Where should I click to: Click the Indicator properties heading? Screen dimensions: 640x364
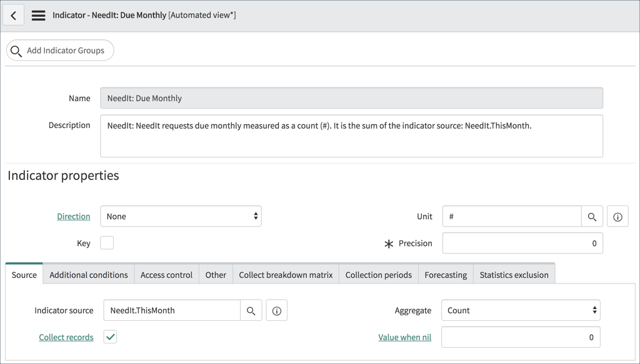[x=63, y=175]
